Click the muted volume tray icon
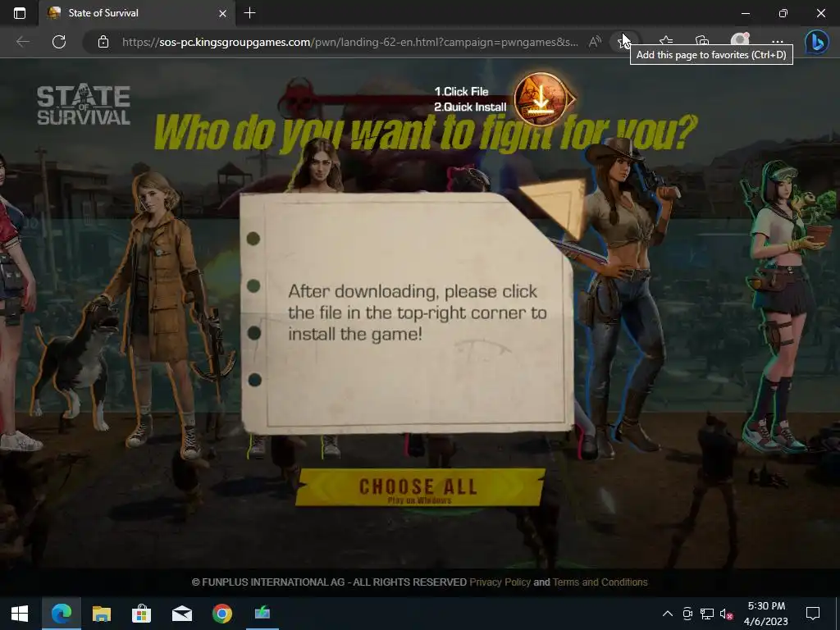The image size is (840, 630). click(x=727, y=614)
